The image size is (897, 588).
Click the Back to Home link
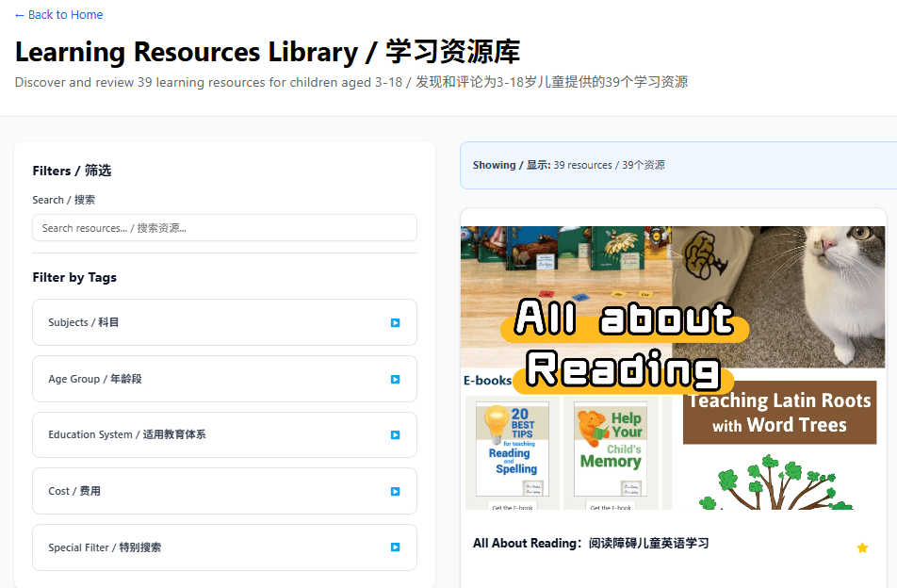[58, 15]
